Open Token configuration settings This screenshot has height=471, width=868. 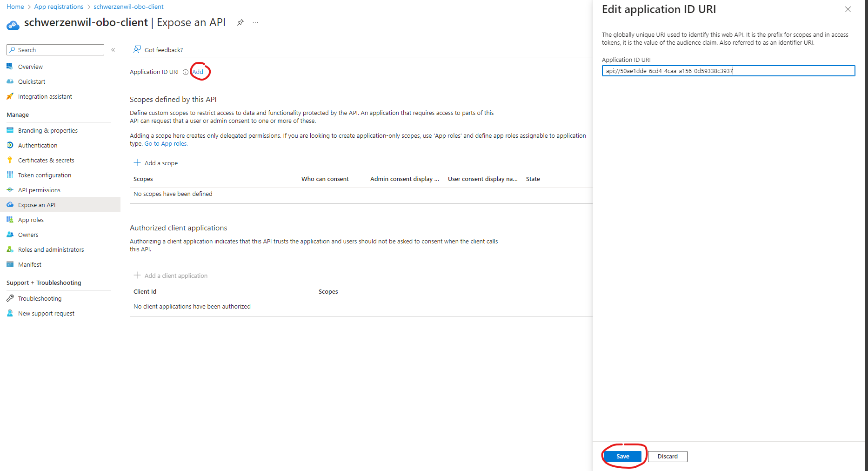click(44, 175)
